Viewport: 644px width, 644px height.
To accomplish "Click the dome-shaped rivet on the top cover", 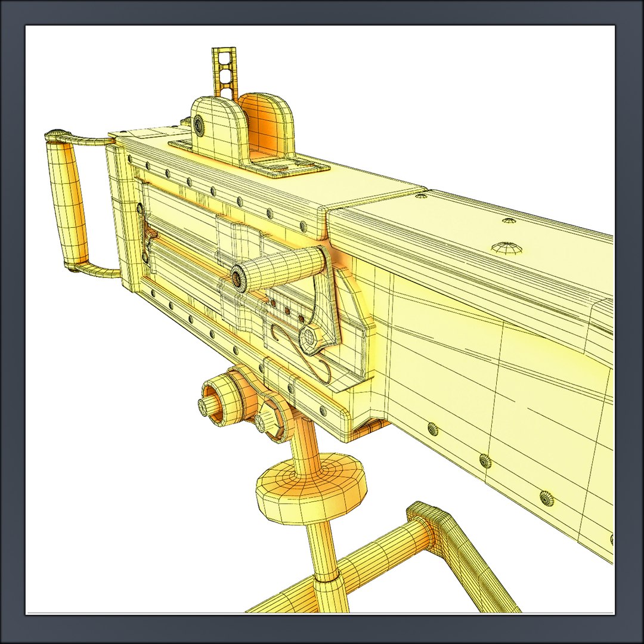I will pyautogui.click(x=507, y=247).
